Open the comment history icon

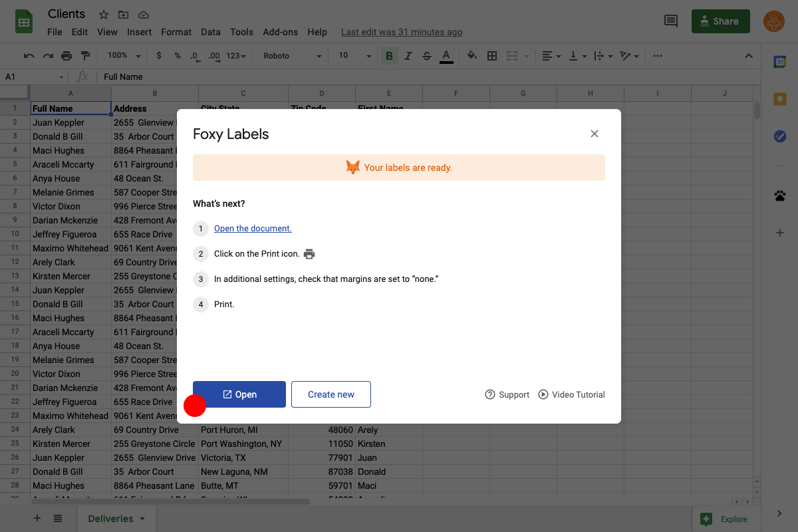pos(671,21)
